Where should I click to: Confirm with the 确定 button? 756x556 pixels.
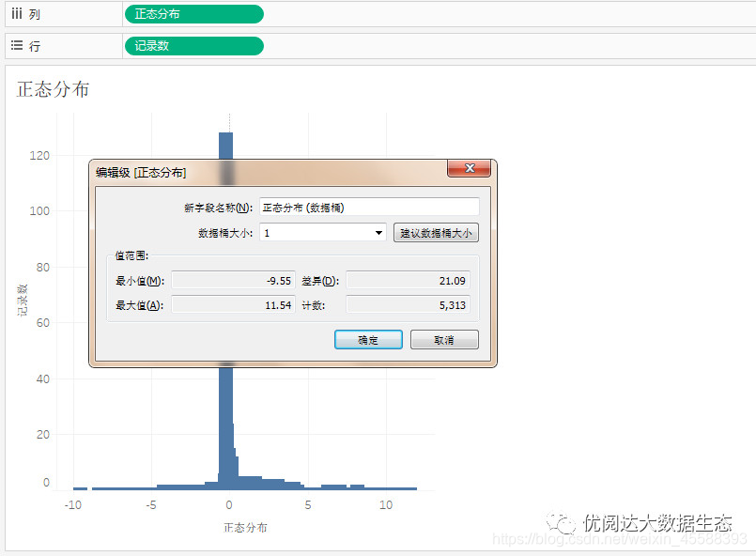368,340
